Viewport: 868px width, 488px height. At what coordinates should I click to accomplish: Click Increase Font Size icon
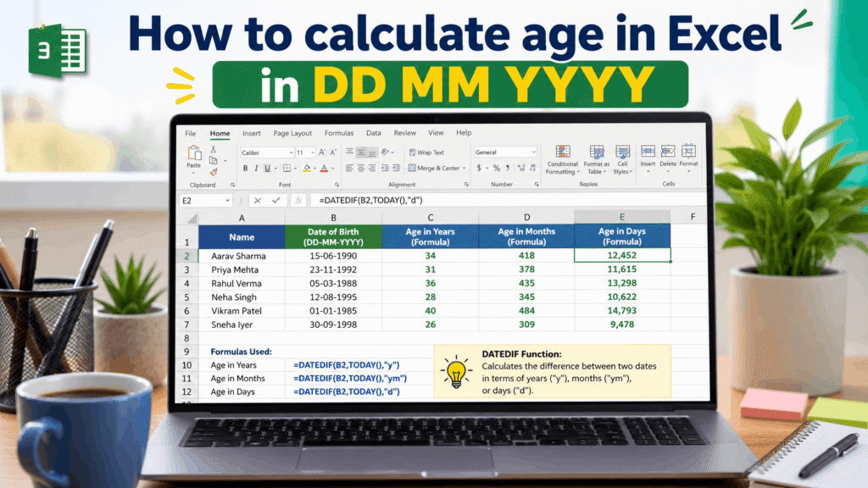point(322,152)
